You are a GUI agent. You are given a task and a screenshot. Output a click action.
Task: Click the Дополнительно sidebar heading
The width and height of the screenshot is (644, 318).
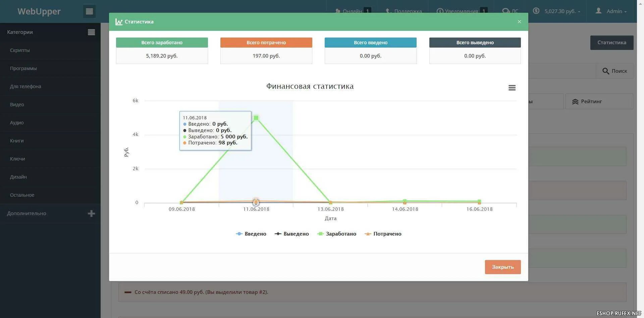pos(27,213)
